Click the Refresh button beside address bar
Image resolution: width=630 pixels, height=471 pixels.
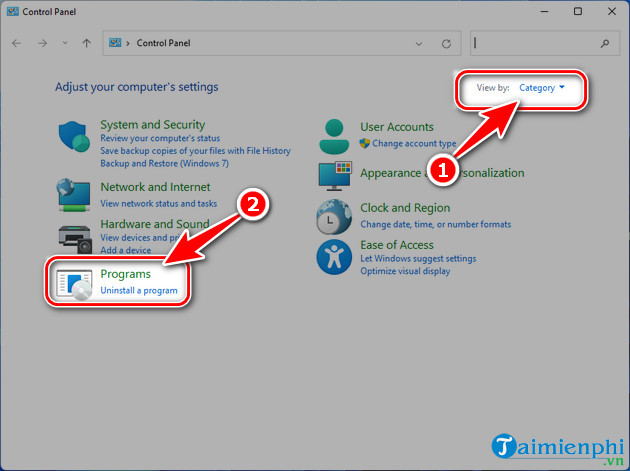pos(446,44)
